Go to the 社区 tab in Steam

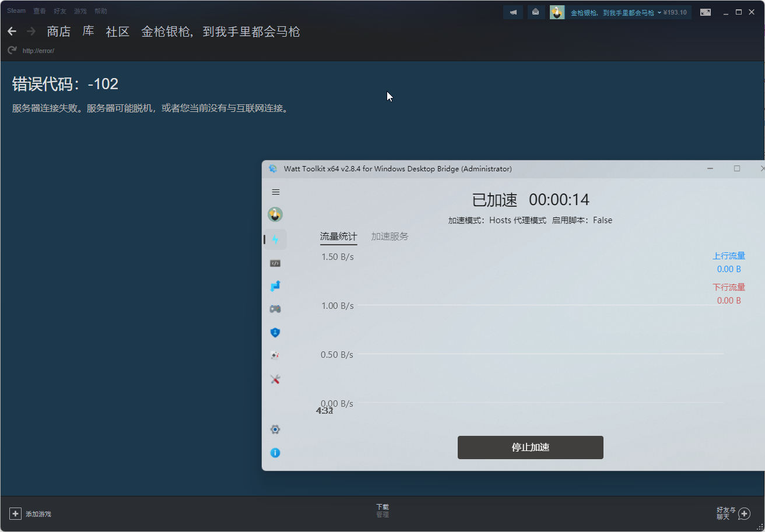pos(117,31)
